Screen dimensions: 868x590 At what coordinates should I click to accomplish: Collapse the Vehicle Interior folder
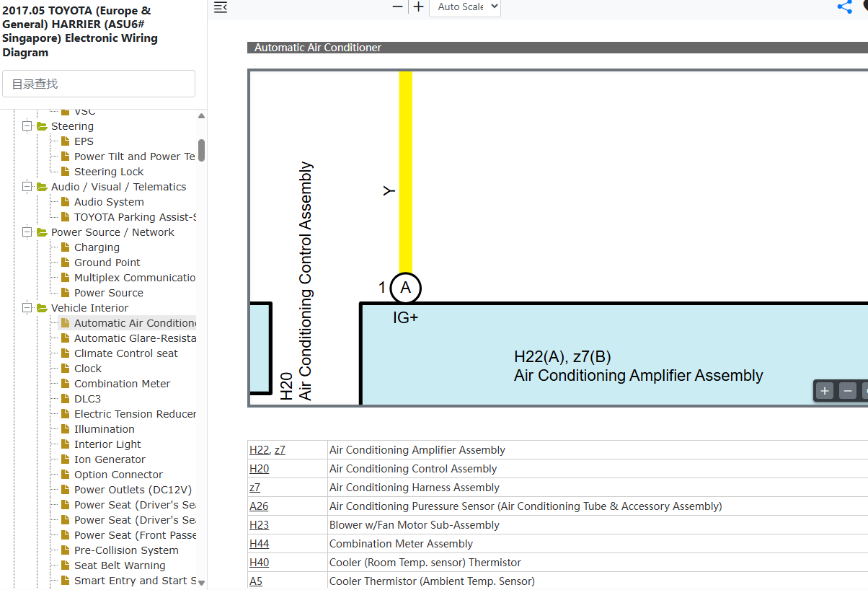27,308
